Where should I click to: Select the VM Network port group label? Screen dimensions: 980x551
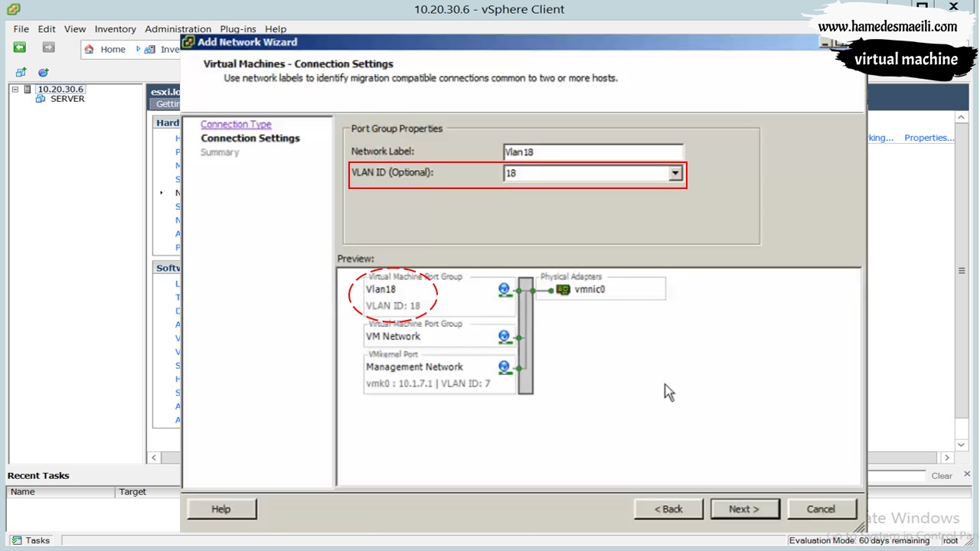pyautogui.click(x=393, y=336)
